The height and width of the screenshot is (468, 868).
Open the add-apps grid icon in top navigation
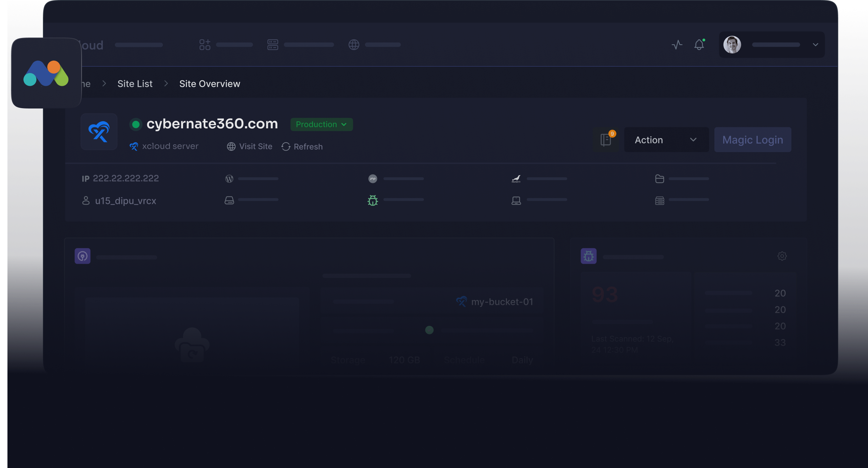(205, 45)
